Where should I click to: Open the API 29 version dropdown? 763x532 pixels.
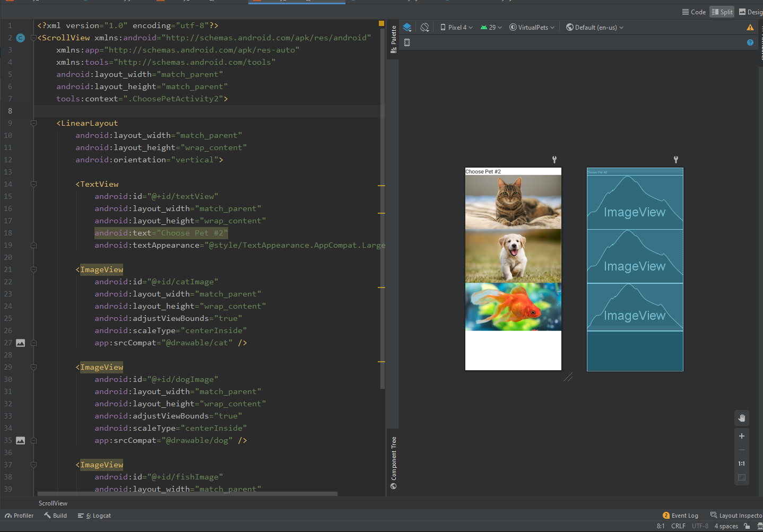pos(491,28)
